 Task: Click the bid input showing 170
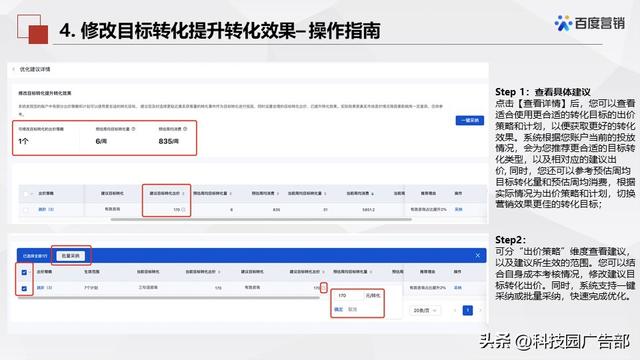pos(349,295)
